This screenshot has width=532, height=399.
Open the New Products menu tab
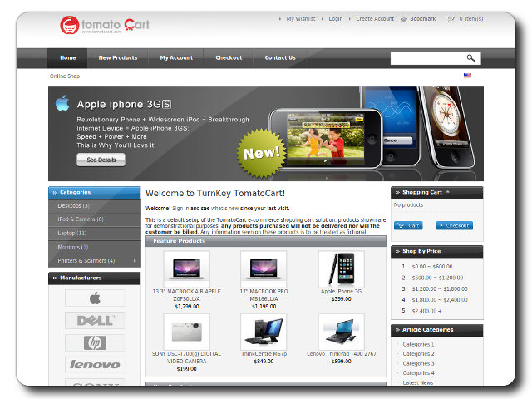pyautogui.click(x=117, y=58)
